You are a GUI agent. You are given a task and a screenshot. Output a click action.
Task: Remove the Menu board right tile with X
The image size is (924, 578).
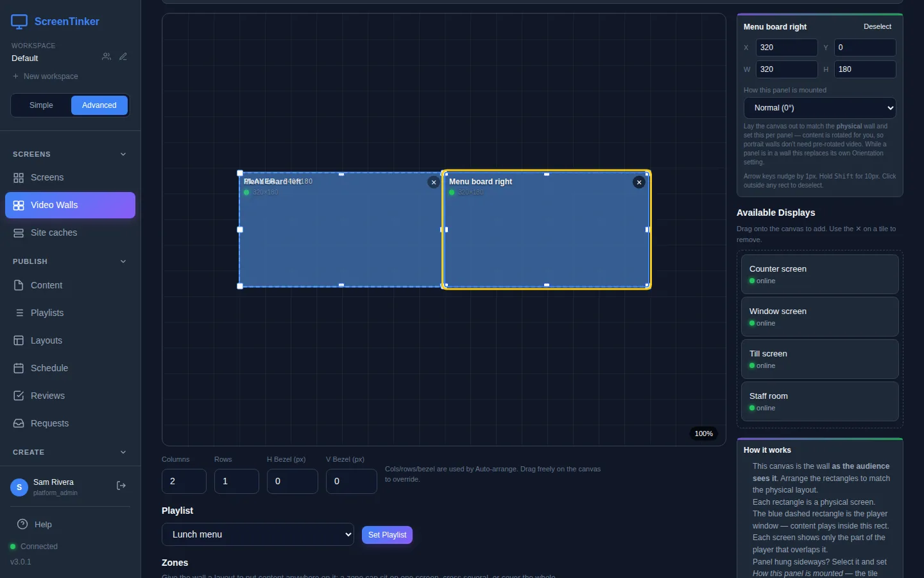[638, 182]
